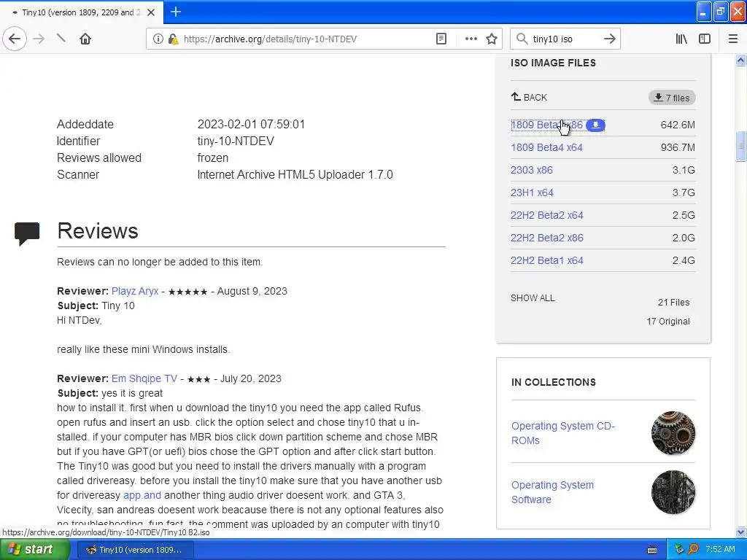Screen dimensions: 747x560
Task: Click the search go arrow
Action: tap(609, 39)
